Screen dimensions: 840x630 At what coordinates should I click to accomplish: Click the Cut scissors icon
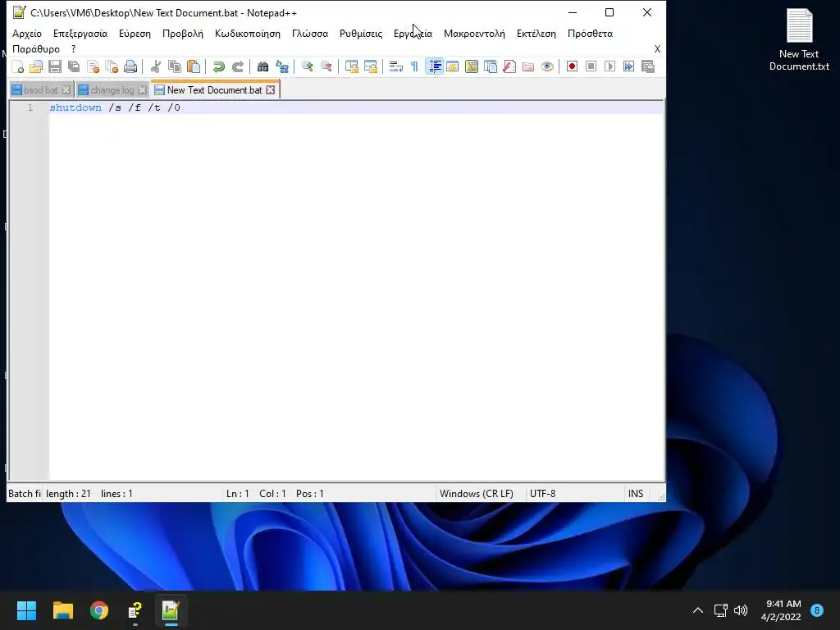click(156, 66)
